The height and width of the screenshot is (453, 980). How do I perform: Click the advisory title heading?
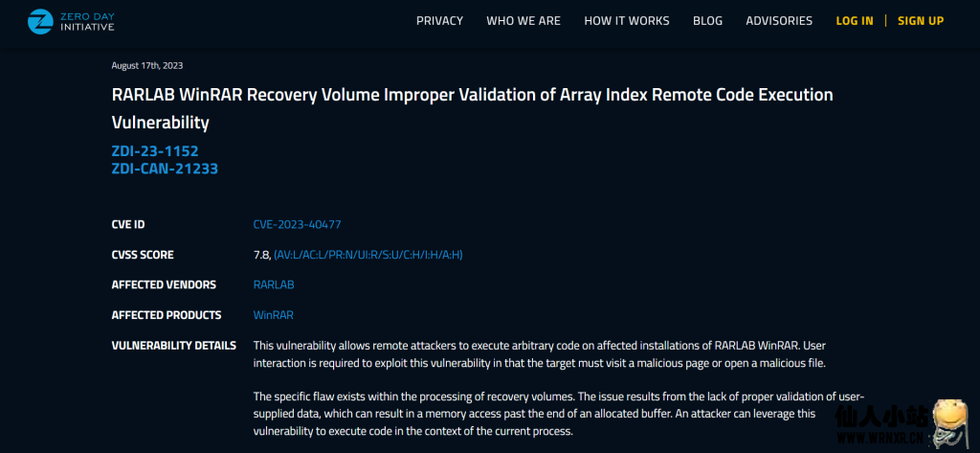[472, 109]
